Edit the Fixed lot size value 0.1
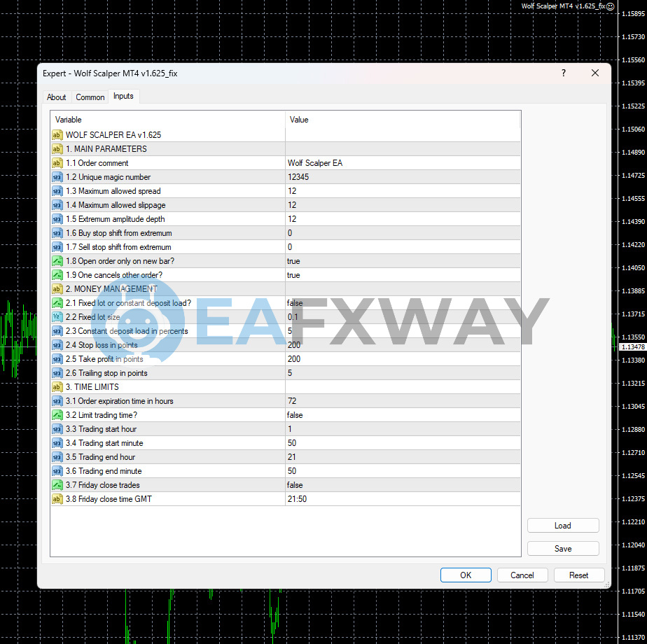Viewport: 647px width, 644px height. tap(403, 317)
